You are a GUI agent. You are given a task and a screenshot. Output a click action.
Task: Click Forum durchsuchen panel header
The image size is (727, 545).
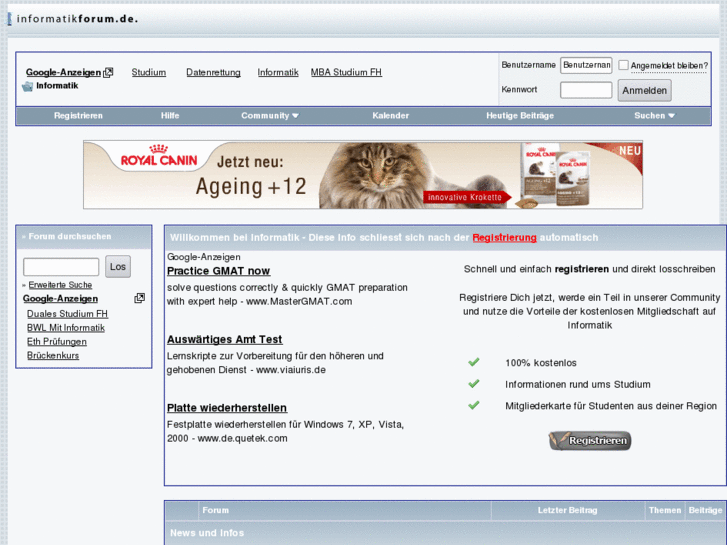(84, 237)
